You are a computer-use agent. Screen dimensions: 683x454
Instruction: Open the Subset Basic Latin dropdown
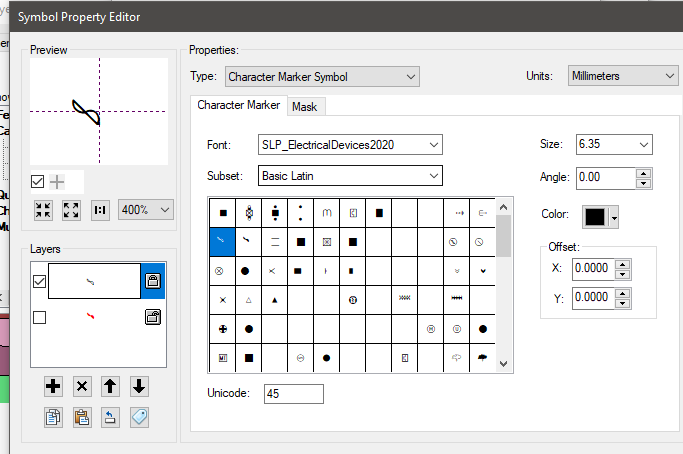(x=350, y=176)
